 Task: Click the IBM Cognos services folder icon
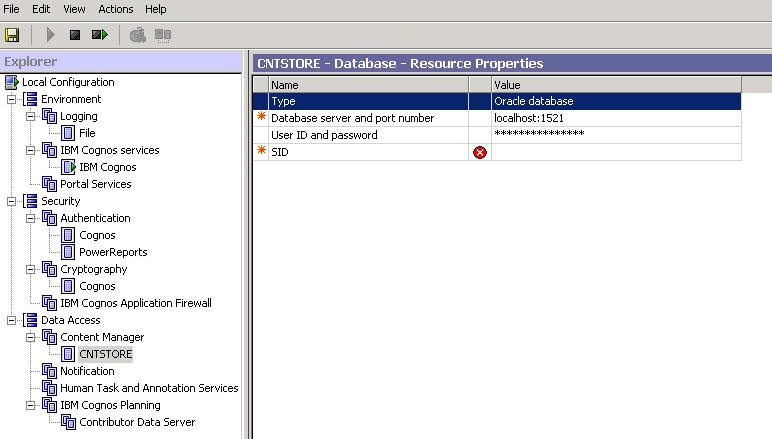49,150
